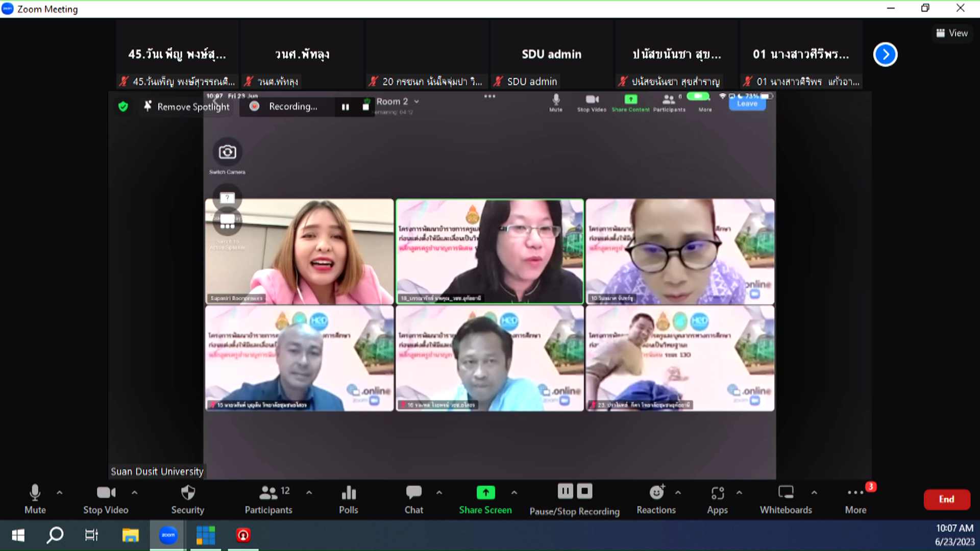Select Supasiri video tile
Screen dimensions: 980x551
(299, 252)
